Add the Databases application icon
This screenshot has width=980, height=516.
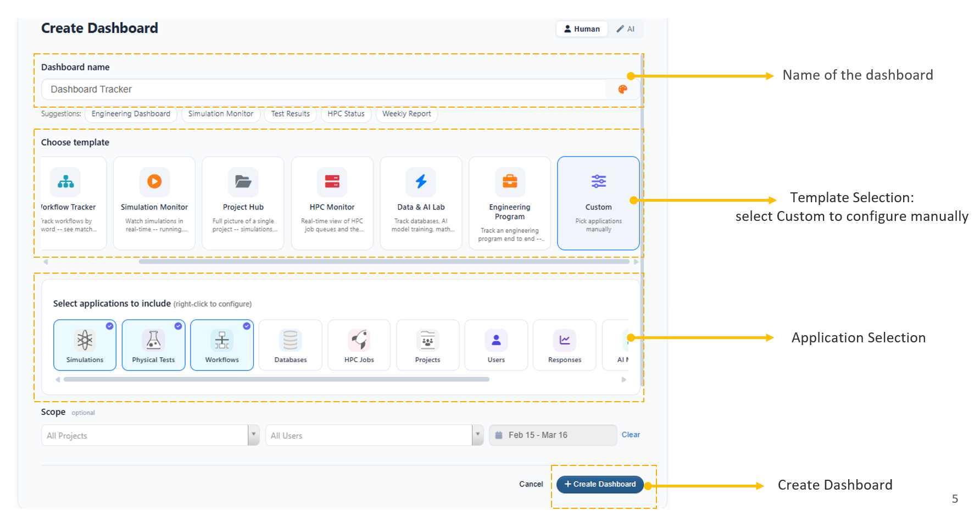coord(291,341)
